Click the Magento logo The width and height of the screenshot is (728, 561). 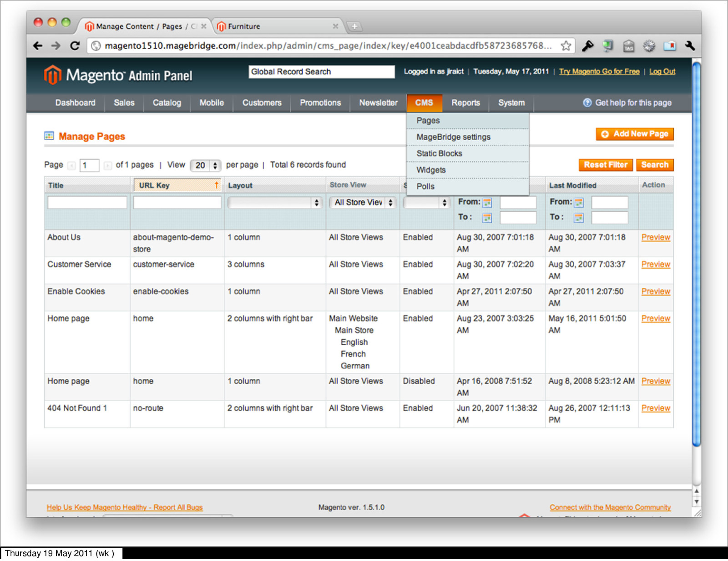point(118,75)
